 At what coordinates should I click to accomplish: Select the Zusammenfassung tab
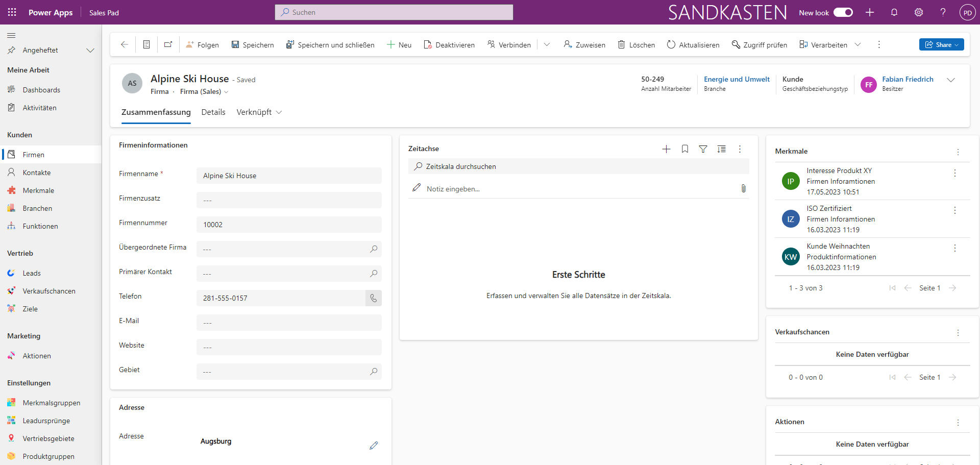[x=156, y=112]
